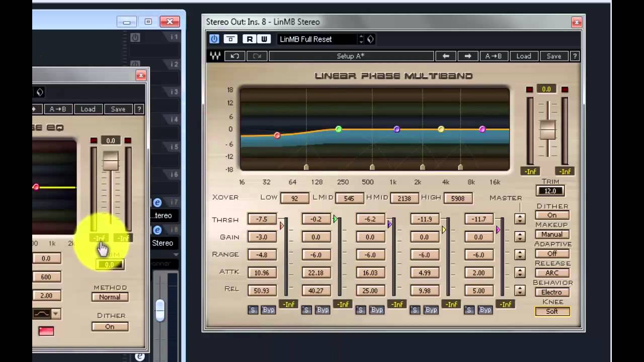Click the low band threshold value -7.5
Viewport: 644px width, 362px height.
click(262, 219)
